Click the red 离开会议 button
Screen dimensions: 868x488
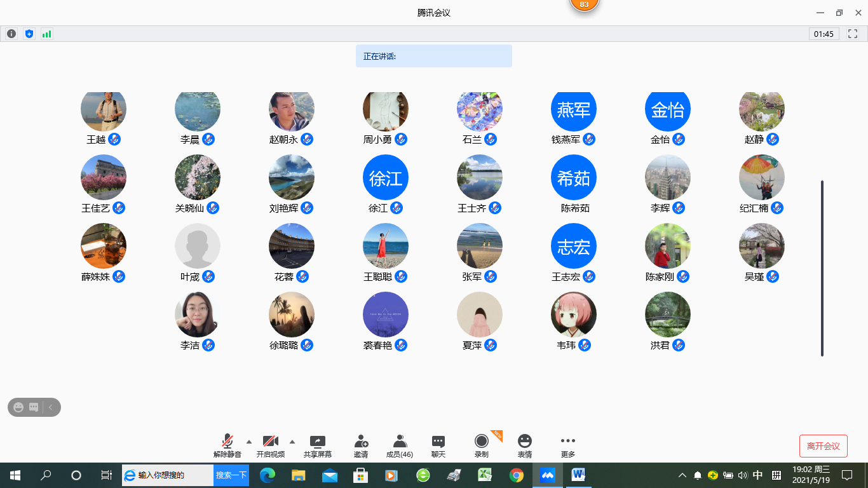(x=823, y=446)
